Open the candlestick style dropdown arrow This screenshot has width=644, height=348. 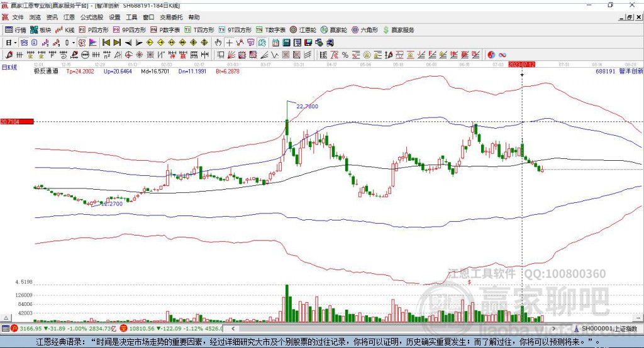click(x=74, y=43)
